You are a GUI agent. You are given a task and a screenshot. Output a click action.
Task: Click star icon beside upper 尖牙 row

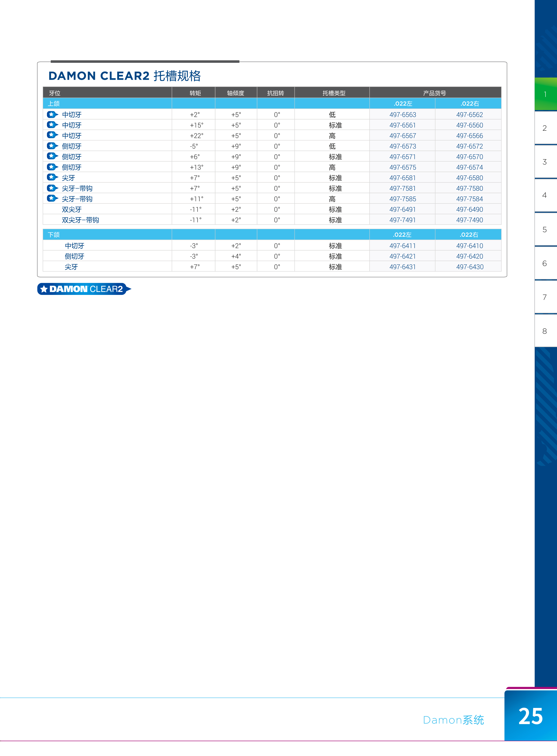(x=52, y=177)
